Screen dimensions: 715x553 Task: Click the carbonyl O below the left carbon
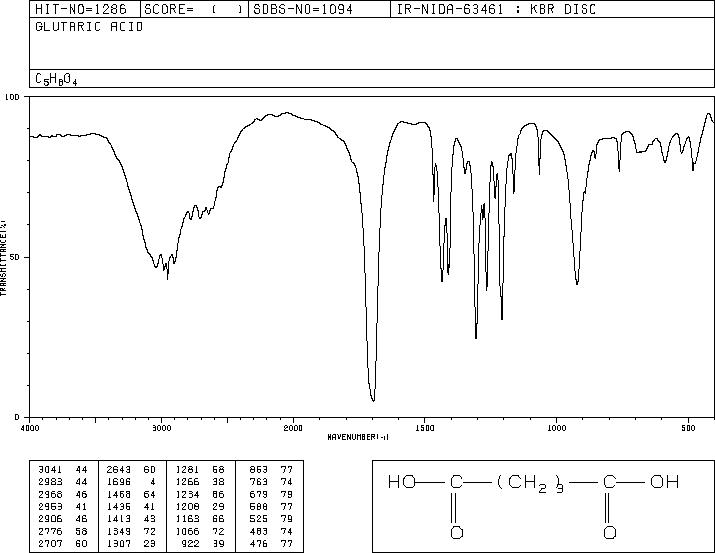[x=457, y=532]
